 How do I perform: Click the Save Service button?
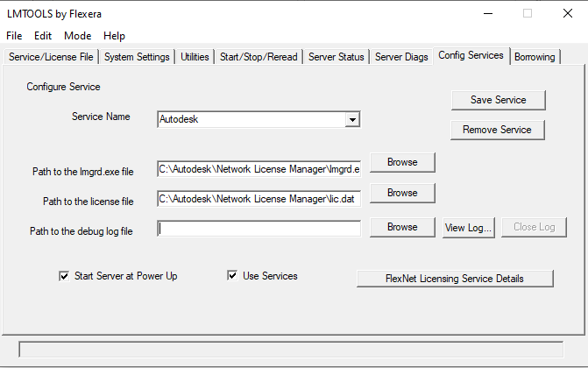(x=499, y=100)
